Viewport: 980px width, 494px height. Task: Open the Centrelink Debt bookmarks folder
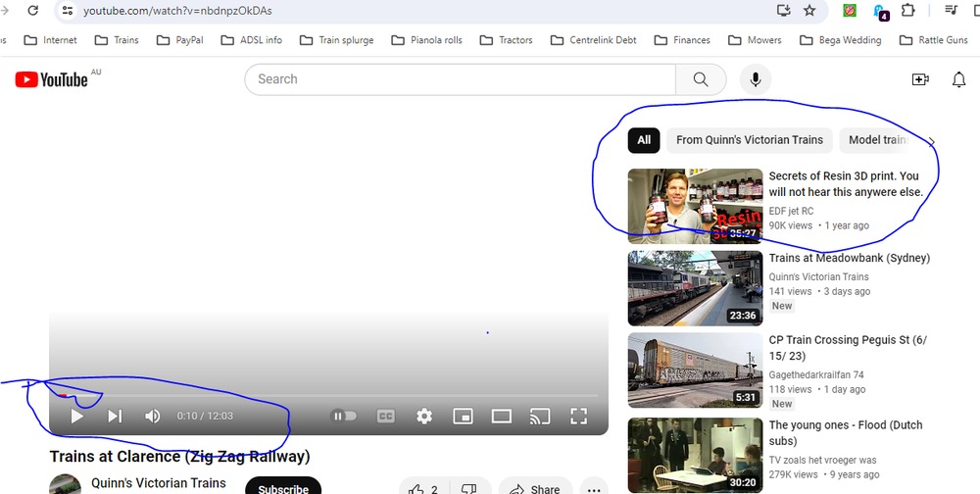pyautogui.click(x=594, y=40)
